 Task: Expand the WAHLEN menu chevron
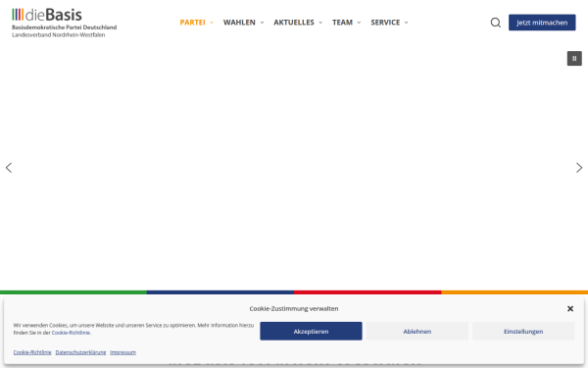pos(262,23)
